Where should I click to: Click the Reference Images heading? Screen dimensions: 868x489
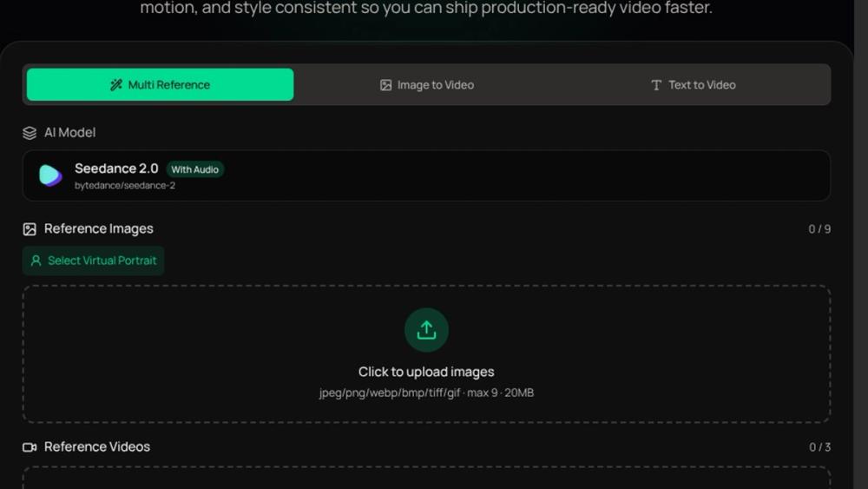pyautogui.click(x=99, y=228)
